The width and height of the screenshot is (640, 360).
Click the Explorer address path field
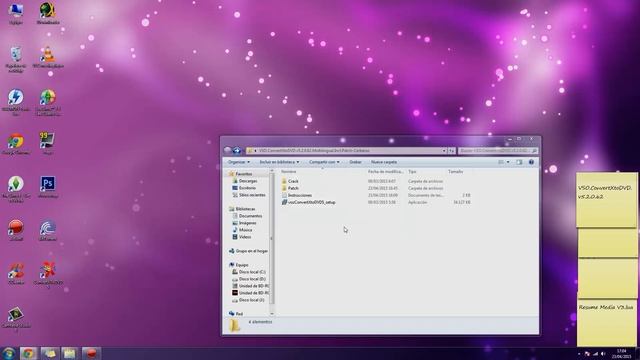(346, 151)
